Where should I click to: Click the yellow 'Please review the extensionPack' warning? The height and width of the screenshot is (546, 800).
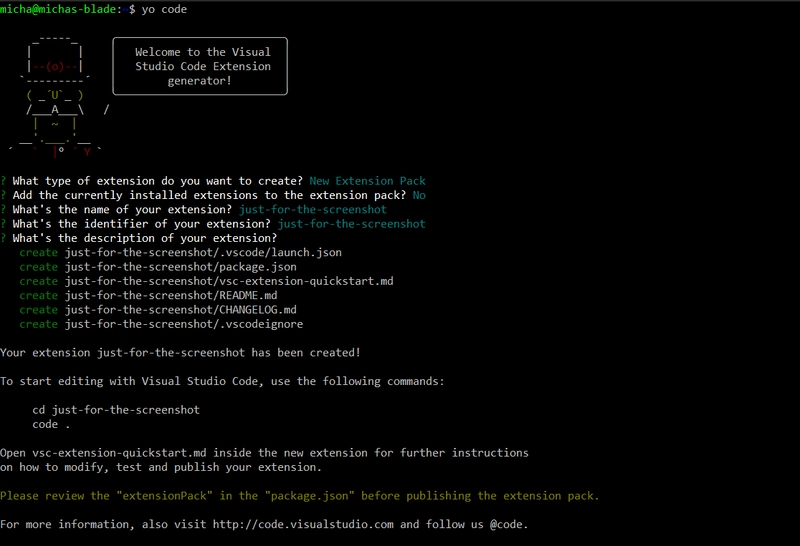[x=300, y=495]
